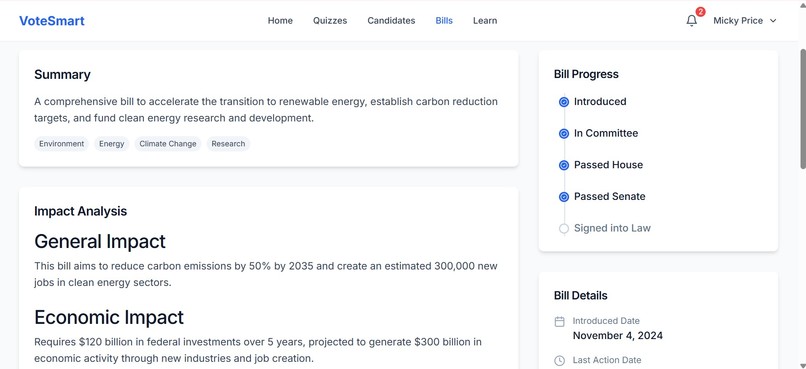Click the Energy tag
806x369 pixels.
tap(112, 144)
